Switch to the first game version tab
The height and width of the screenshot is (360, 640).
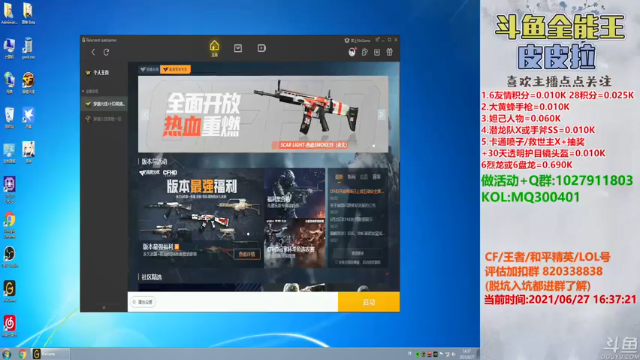(149, 69)
